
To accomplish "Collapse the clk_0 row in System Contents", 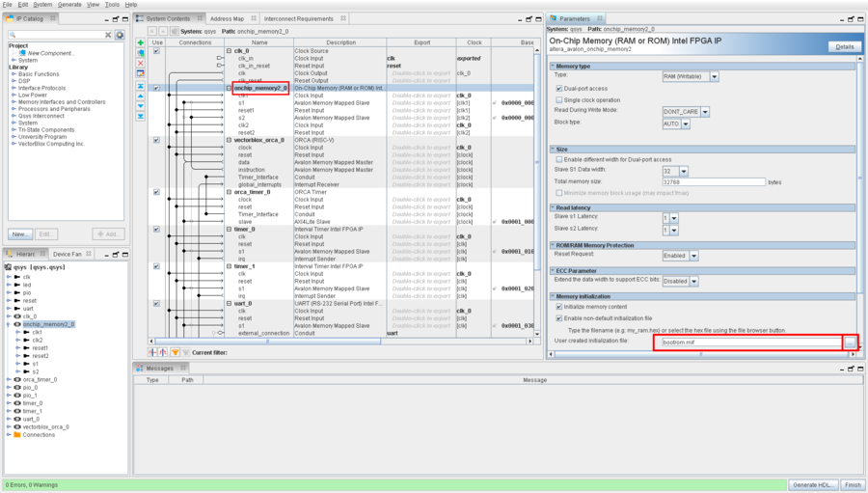I will (230, 51).
